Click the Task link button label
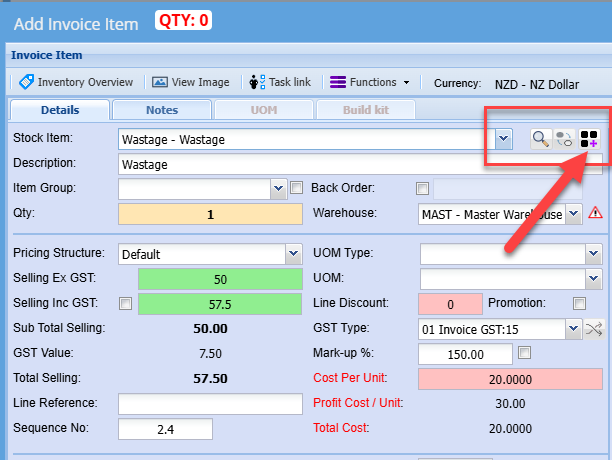This screenshot has width=612, height=460. (290, 82)
